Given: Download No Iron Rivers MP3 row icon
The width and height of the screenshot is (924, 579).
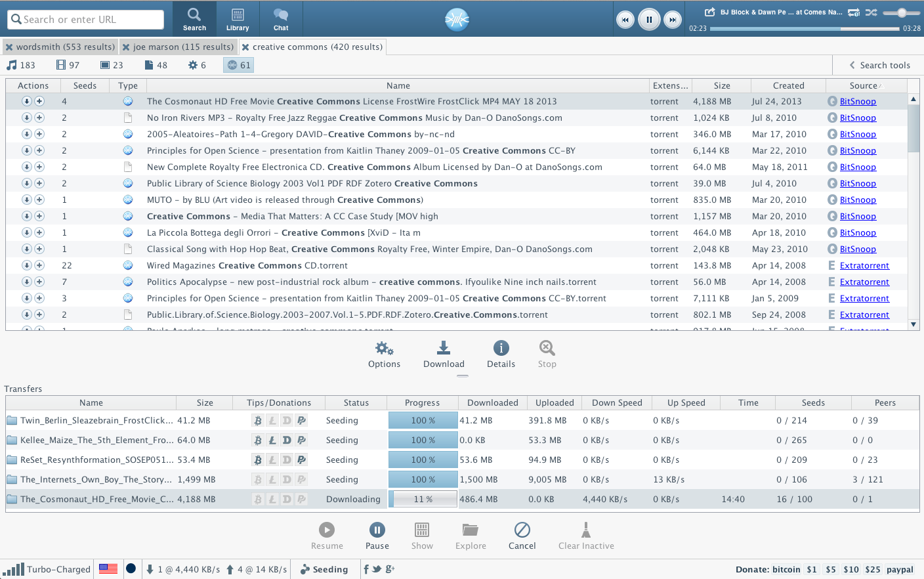Looking at the screenshot, I should pos(26,118).
